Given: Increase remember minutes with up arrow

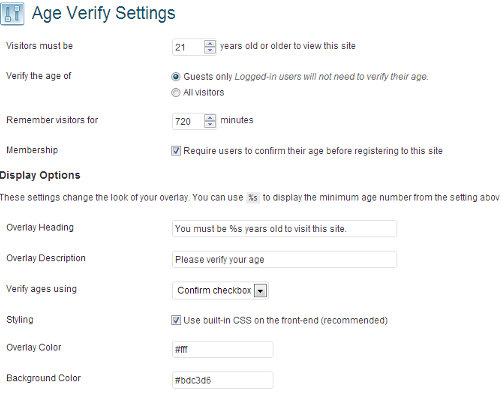Looking at the screenshot, I should [x=210, y=118].
